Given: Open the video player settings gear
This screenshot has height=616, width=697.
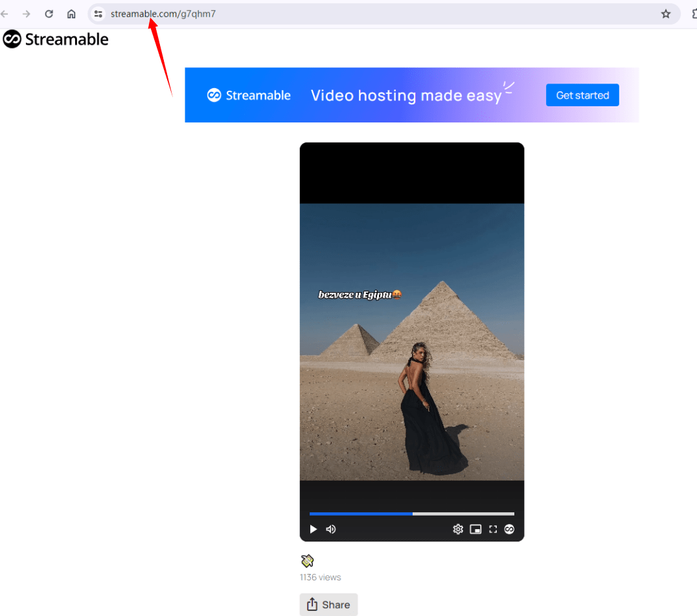Looking at the screenshot, I should [458, 529].
